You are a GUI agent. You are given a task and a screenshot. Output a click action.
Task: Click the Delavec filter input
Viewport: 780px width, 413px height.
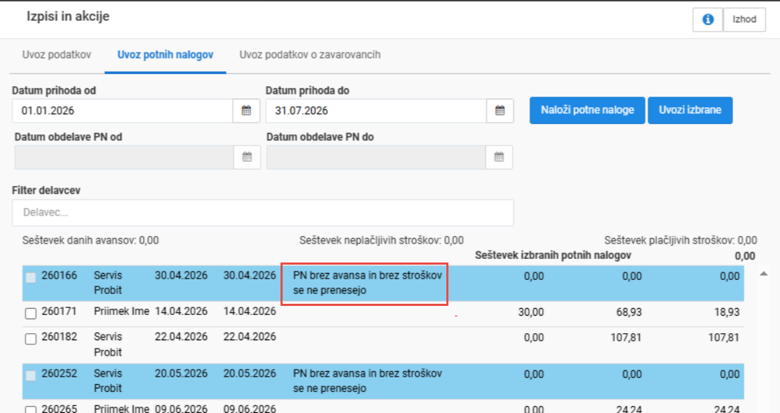pyautogui.click(x=263, y=213)
